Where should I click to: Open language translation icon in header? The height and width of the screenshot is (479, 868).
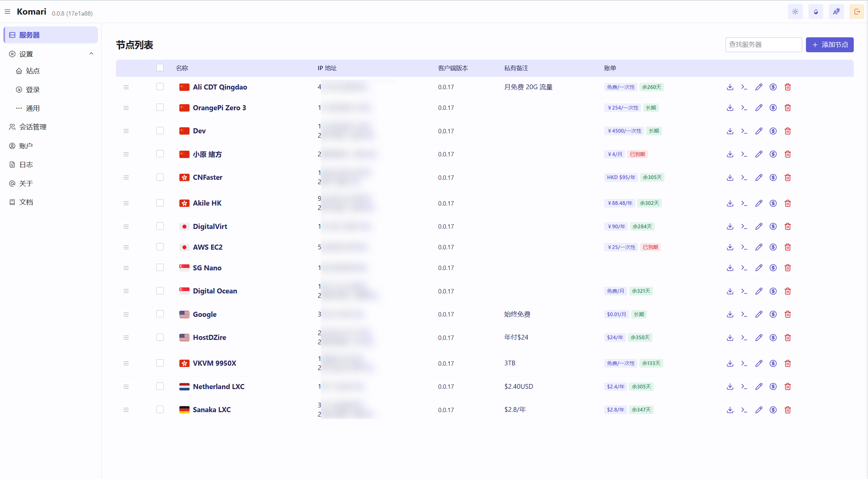tap(836, 12)
